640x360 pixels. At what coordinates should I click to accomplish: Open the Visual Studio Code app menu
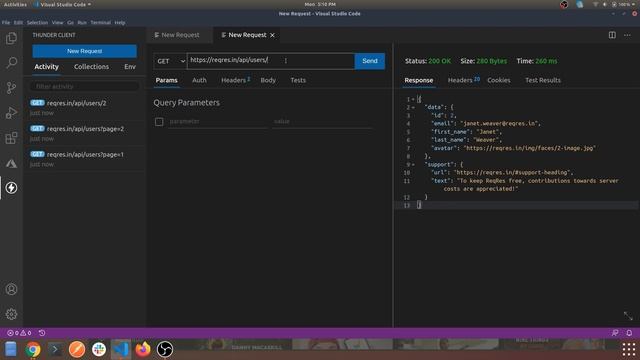[x=63, y=4]
